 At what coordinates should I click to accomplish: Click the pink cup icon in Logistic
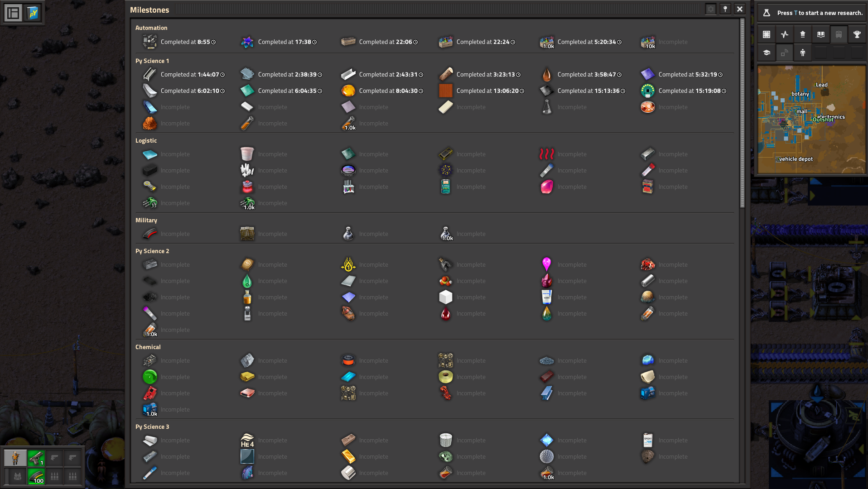[x=247, y=154]
